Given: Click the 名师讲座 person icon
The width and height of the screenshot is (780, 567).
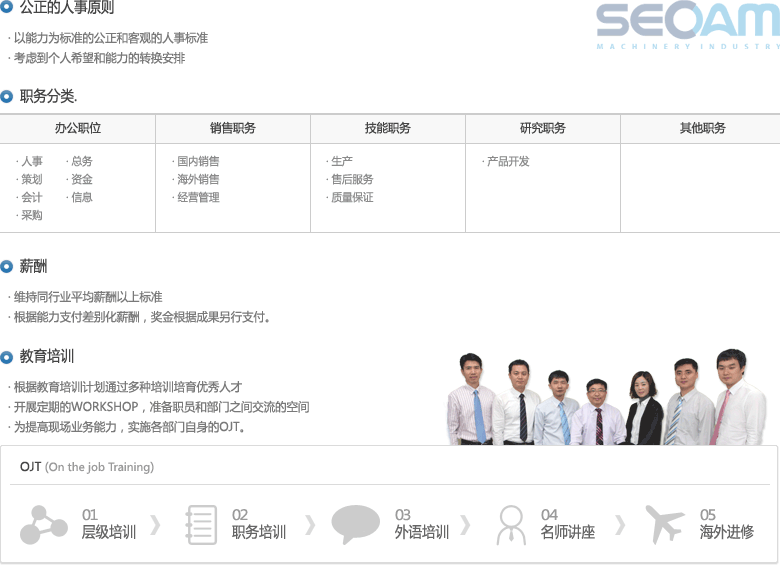Looking at the screenshot, I should [x=511, y=525].
